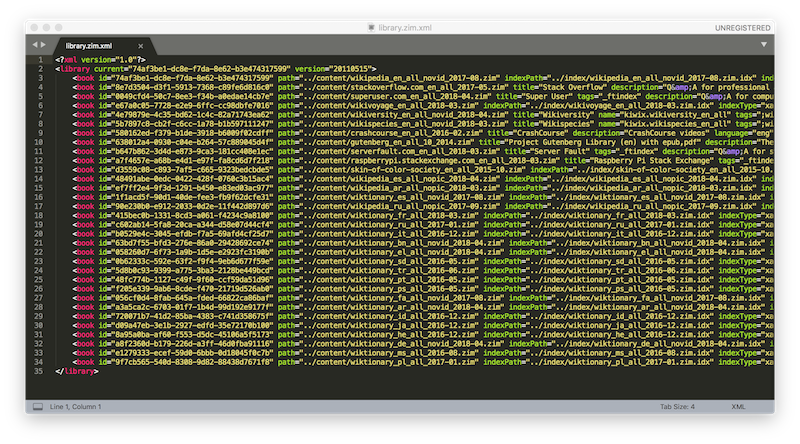Click the xml version="1.0" declaration line
The width and height of the screenshot is (800, 444).
tap(100, 60)
